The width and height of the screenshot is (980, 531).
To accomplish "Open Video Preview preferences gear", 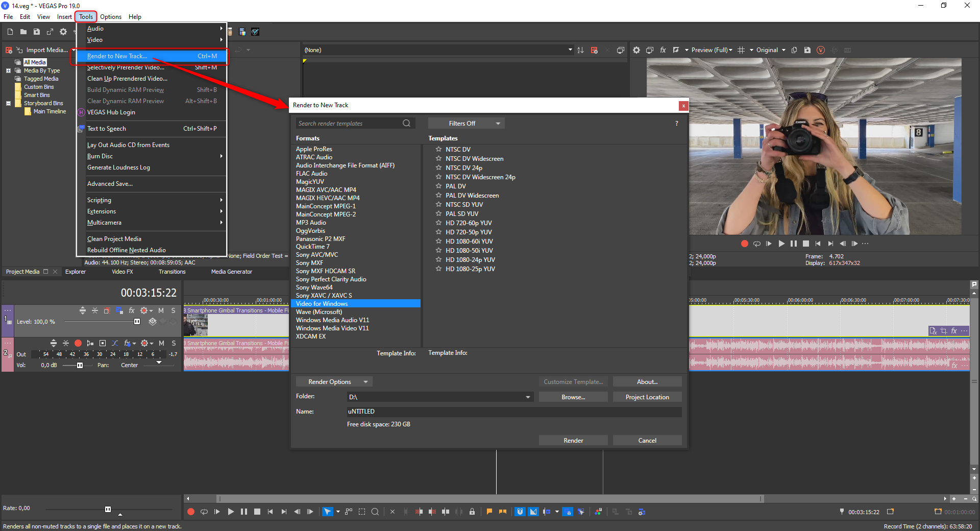I will [x=636, y=50].
